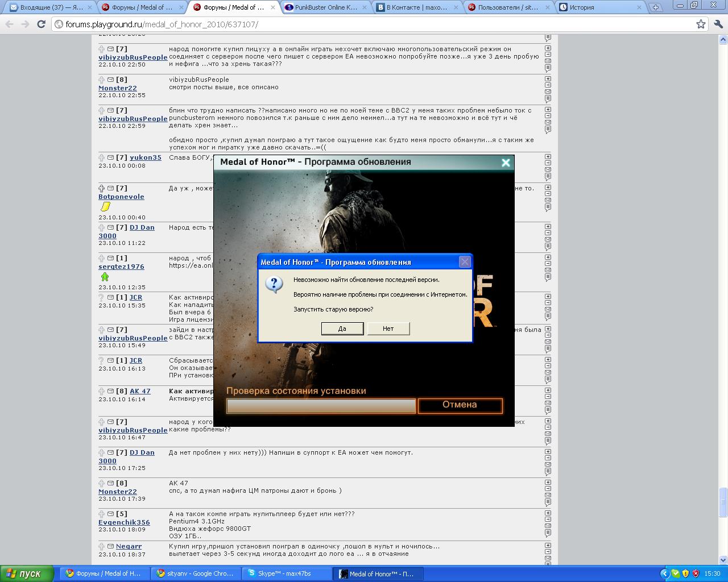728x582 pixels.
Task: Open a new browser tab
Action: coord(656,7)
